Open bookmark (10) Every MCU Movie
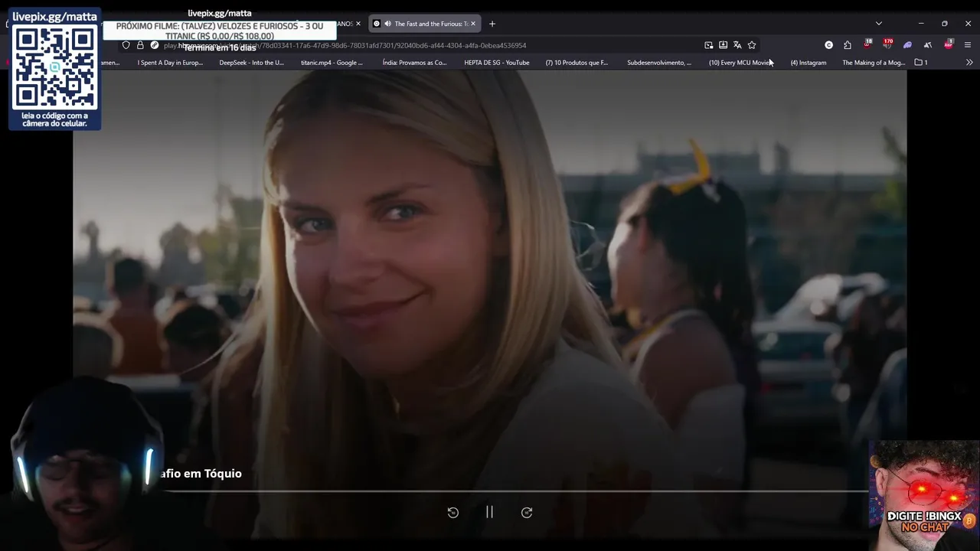Screen dimensions: 980x551 pyautogui.click(x=740, y=63)
